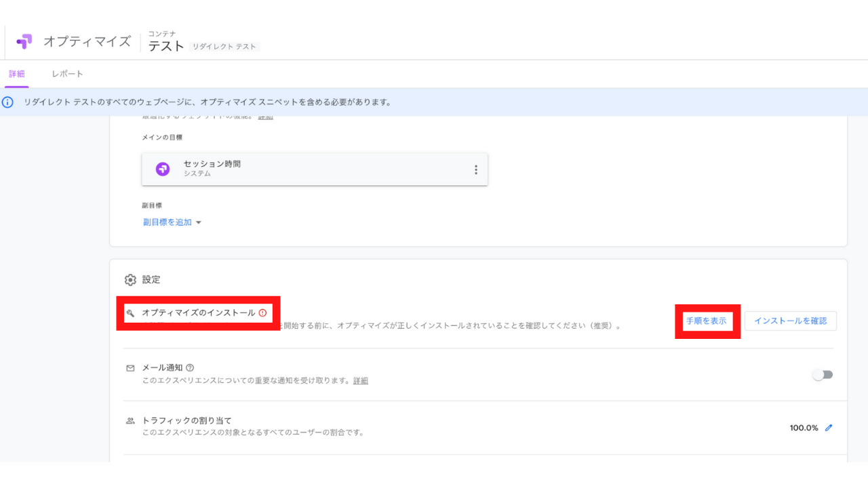868x488 pixels.
Task: Click the トラフィックの割り当て heading
Action: (x=186, y=421)
